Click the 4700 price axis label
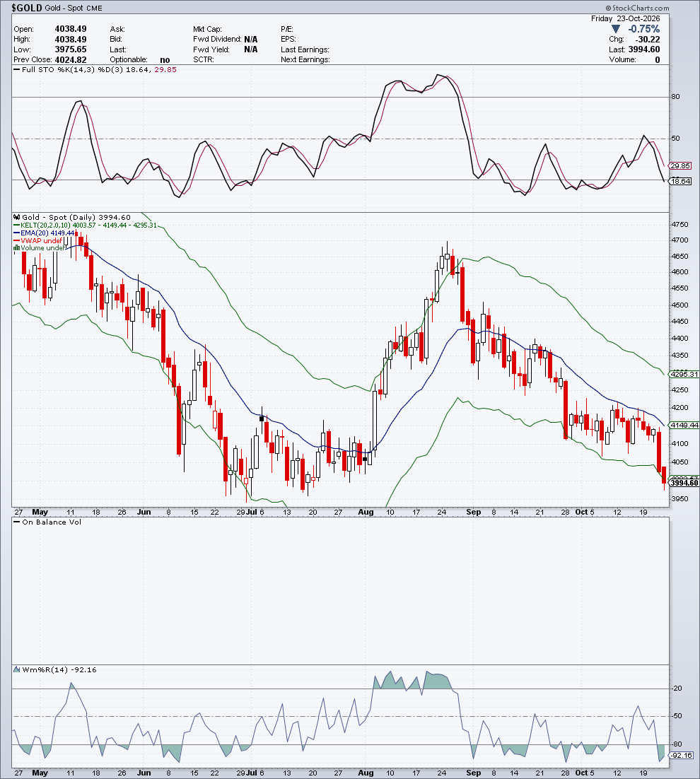700x779 pixels. pyautogui.click(x=679, y=240)
